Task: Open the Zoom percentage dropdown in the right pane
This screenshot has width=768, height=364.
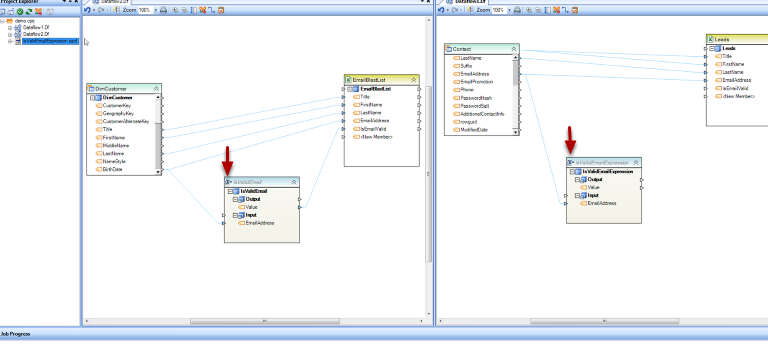Action: click(510, 10)
